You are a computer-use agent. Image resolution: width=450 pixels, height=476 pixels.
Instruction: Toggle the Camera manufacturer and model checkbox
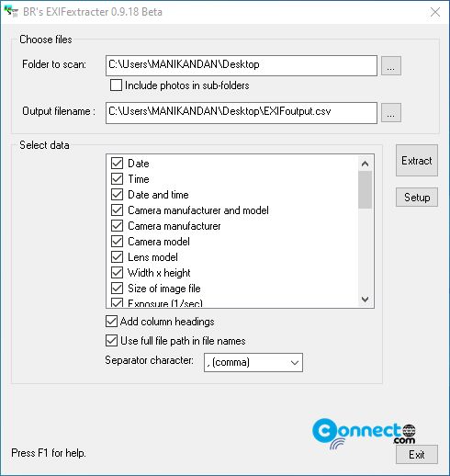click(117, 210)
